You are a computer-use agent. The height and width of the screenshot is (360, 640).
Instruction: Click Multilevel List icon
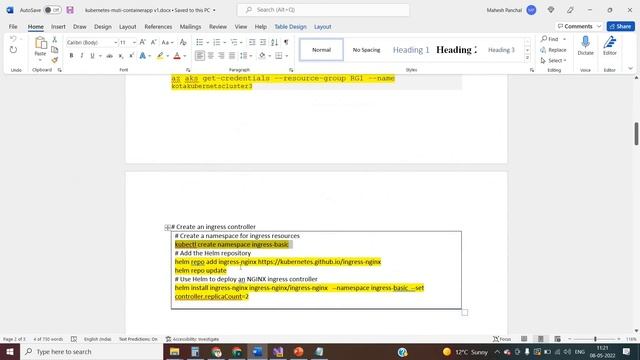234,42
